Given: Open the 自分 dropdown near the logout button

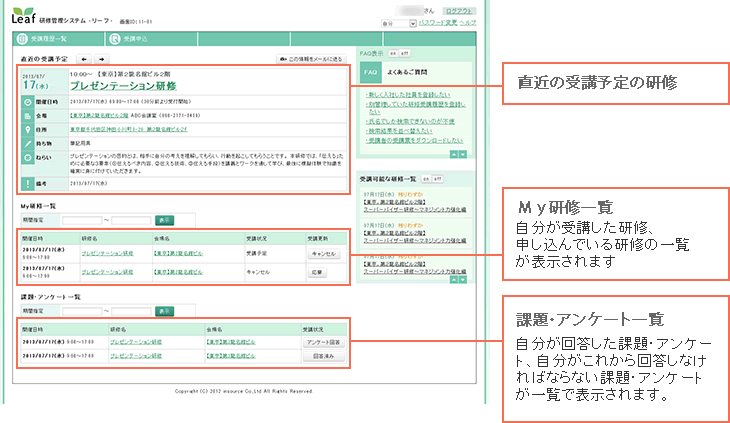Looking at the screenshot, I should 399,23.
